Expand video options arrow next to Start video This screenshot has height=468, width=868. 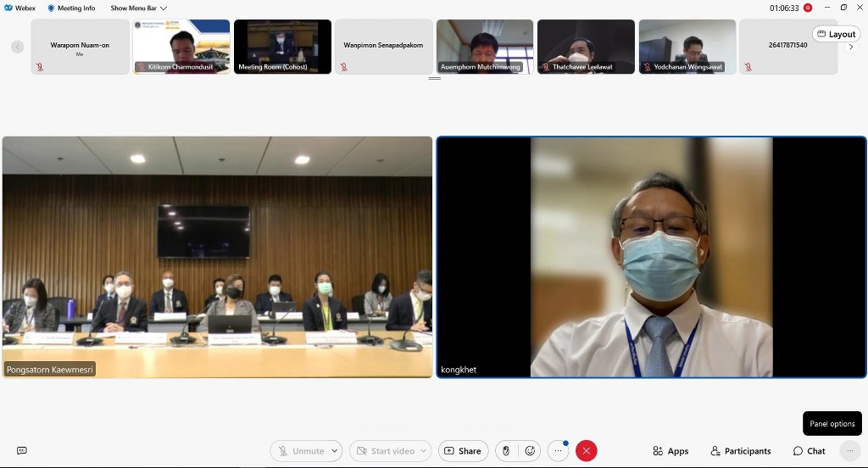tap(424, 451)
